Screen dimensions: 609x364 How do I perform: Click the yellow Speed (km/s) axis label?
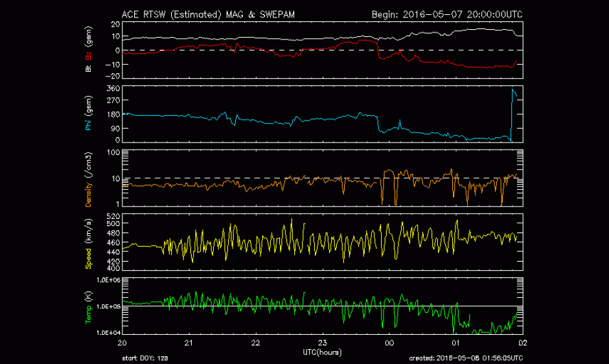(89, 242)
